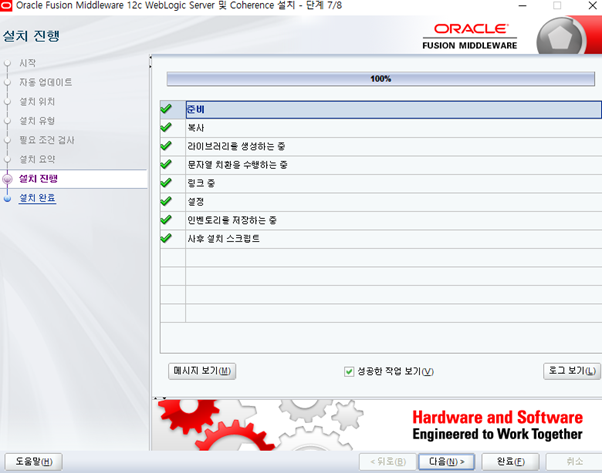Screen dimensions: 602x473
Task: Click the 자동 업데이트 step in sidebar
Action: pos(45,82)
